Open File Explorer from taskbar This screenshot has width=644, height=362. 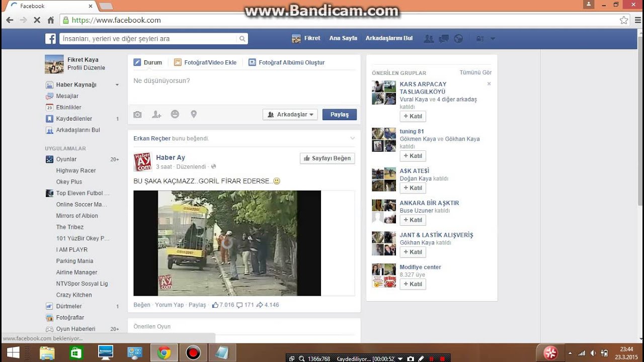pyautogui.click(x=47, y=353)
